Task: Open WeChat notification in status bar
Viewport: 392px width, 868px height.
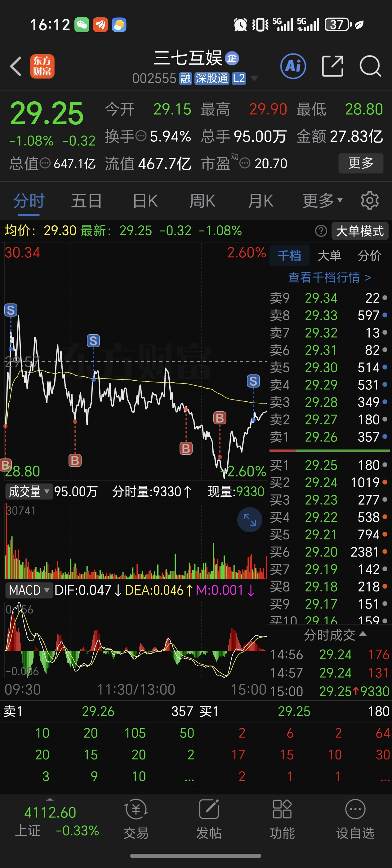Action: 82,24
